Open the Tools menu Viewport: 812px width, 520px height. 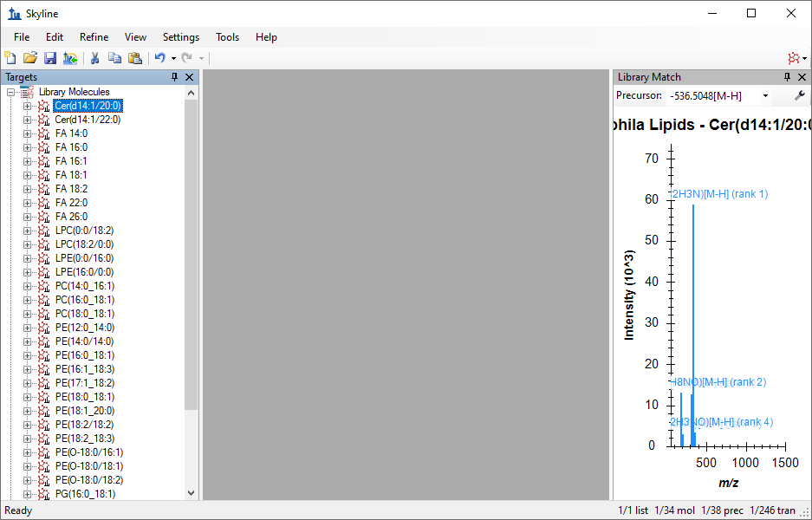[227, 37]
